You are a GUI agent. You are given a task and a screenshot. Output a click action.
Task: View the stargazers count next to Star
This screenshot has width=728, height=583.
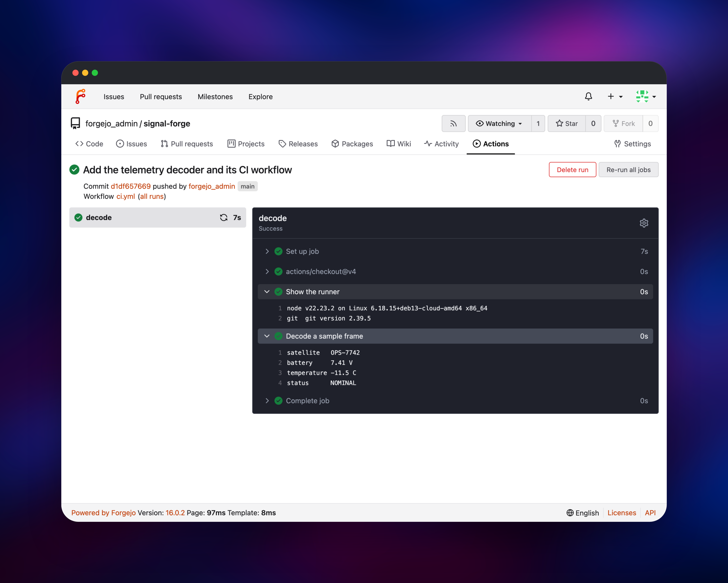pos(593,124)
